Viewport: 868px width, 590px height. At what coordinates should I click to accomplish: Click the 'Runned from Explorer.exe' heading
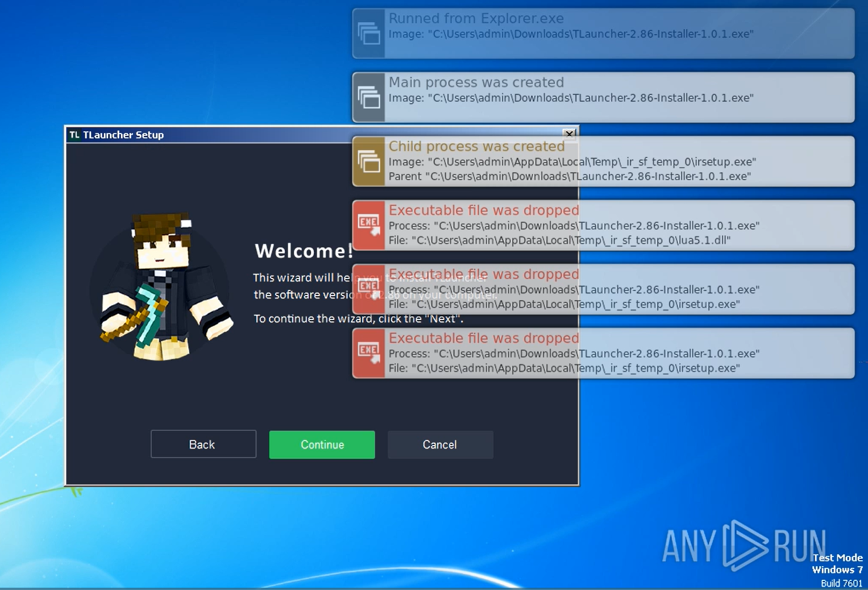pyautogui.click(x=476, y=19)
